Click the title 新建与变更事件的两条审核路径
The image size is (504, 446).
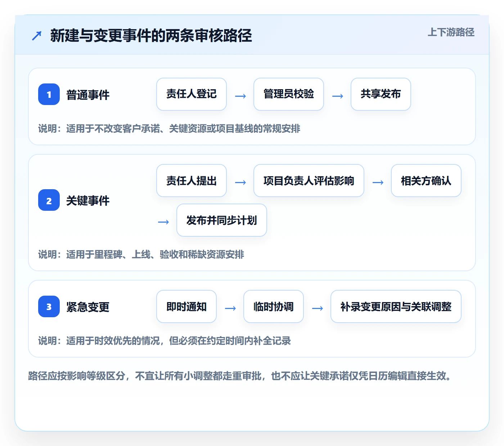pyautogui.click(x=151, y=36)
